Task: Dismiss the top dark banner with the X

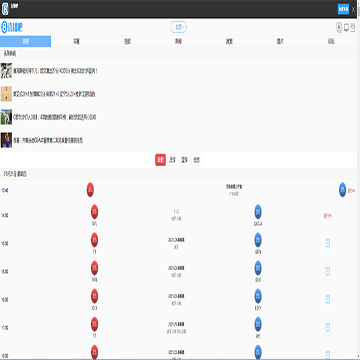Action: tap(353, 10)
